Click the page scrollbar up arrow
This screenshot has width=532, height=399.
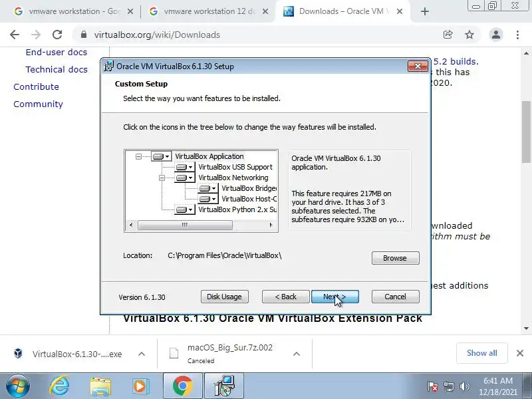click(x=526, y=53)
